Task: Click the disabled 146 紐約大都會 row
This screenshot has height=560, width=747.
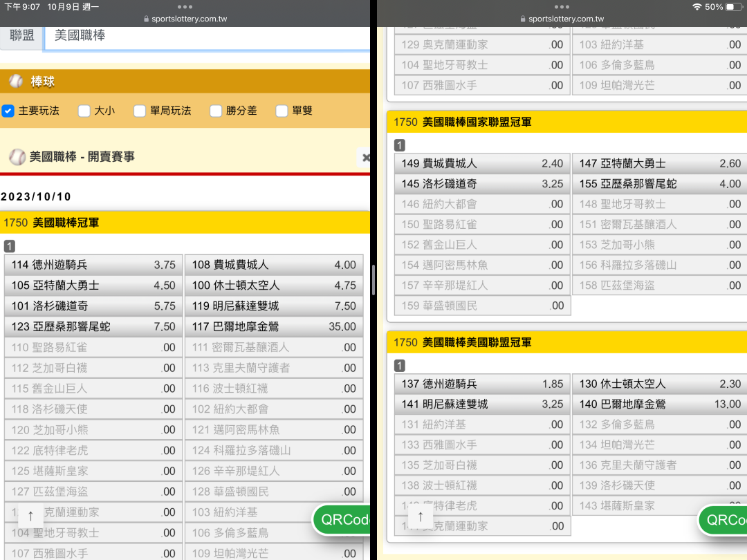Action: pyautogui.click(x=483, y=204)
